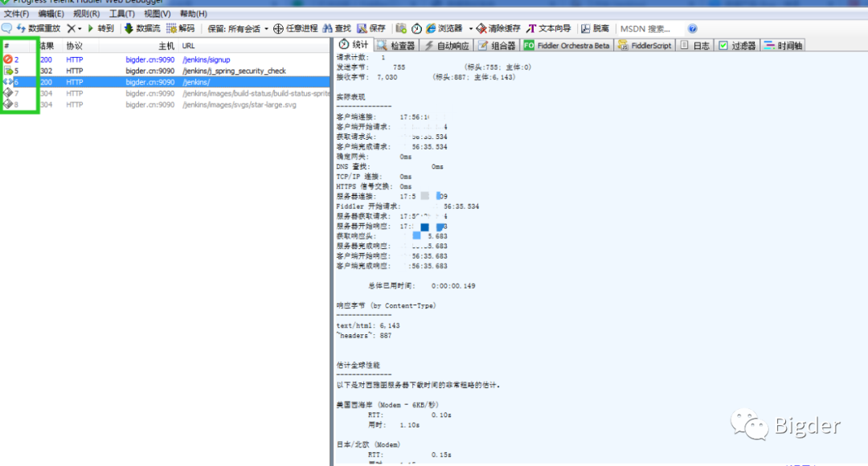Sort by the 主机 (Host) column header
Image resolution: width=868 pixels, height=466 pixels.
[x=166, y=46]
